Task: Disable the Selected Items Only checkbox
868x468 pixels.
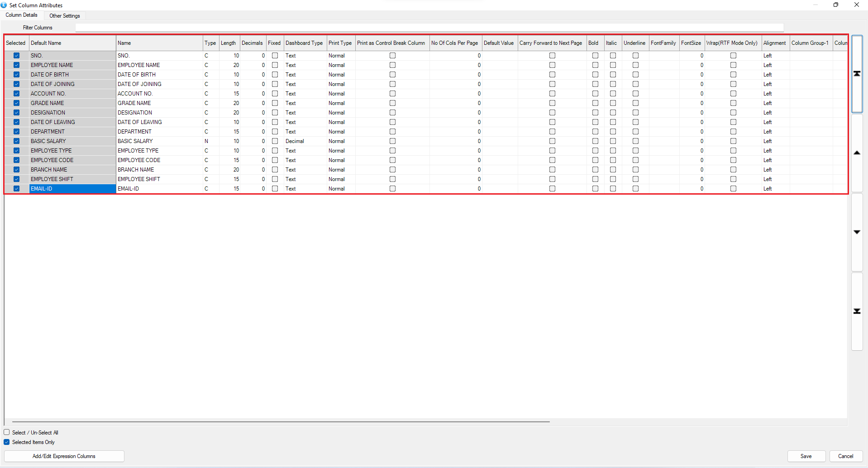Action: (x=7, y=442)
